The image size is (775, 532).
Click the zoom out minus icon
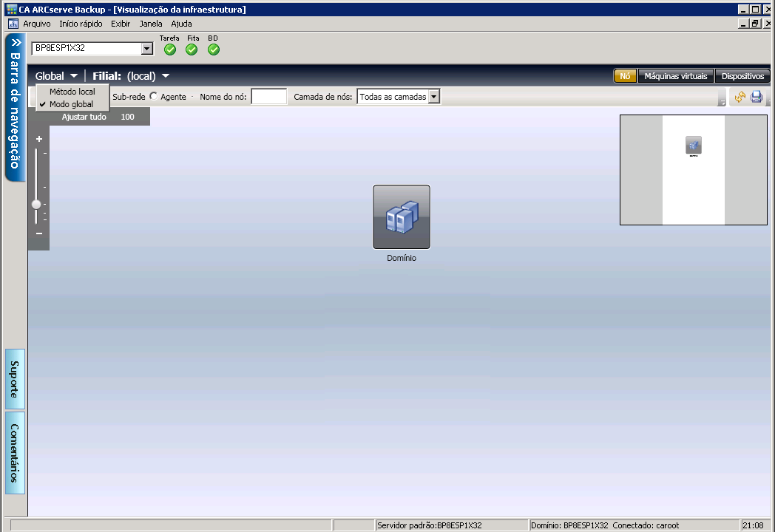click(39, 233)
